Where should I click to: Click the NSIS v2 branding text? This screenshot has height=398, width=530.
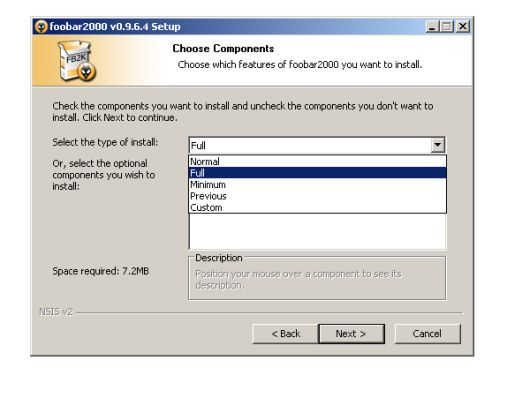[x=56, y=311]
